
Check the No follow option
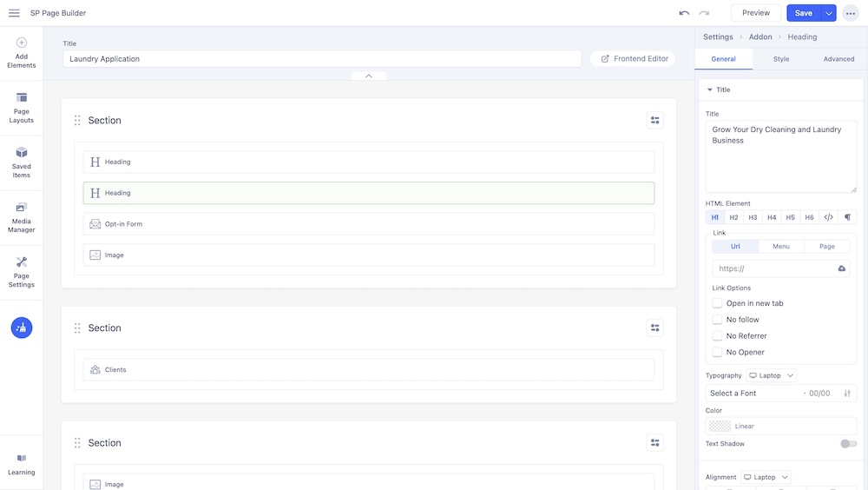717,320
